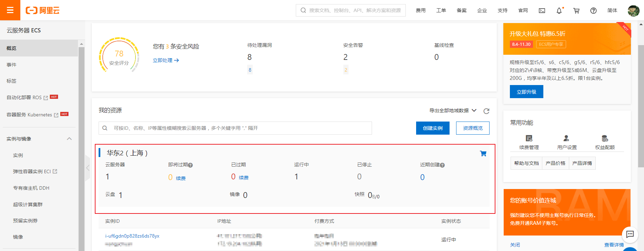Image resolution: width=644 pixels, height=251 pixels.
Task: Open the 简体 language selector
Action: point(612,11)
